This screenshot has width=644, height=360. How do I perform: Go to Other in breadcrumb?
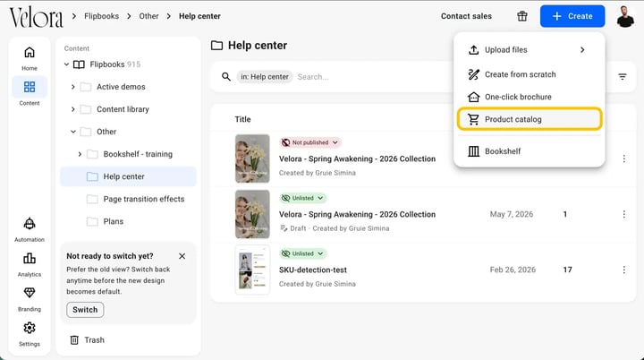[x=148, y=16]
